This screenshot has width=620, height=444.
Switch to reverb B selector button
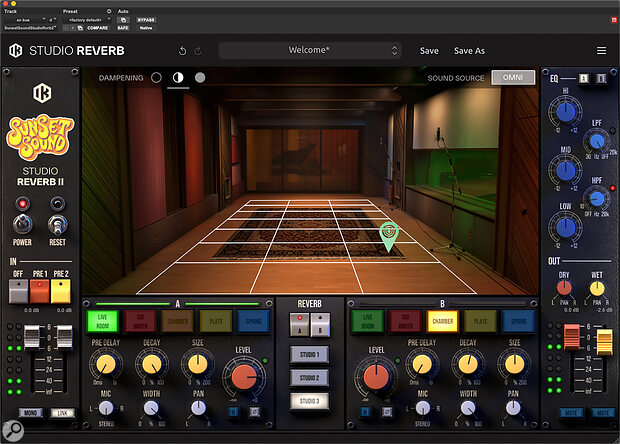[320, 325]
